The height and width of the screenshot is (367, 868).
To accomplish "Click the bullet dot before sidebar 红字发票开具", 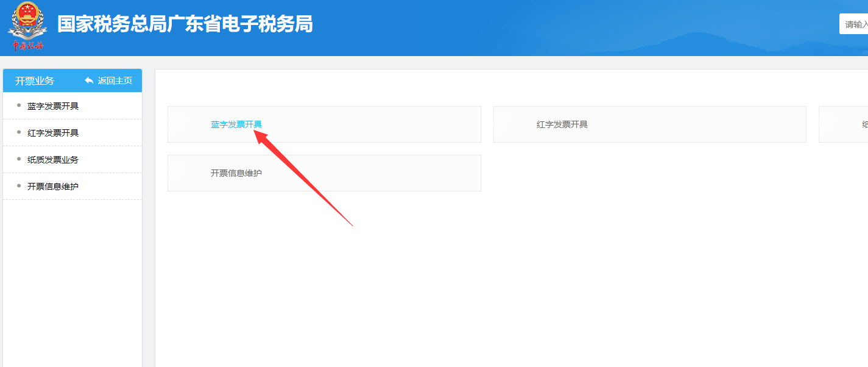I will tap(19, 132).
